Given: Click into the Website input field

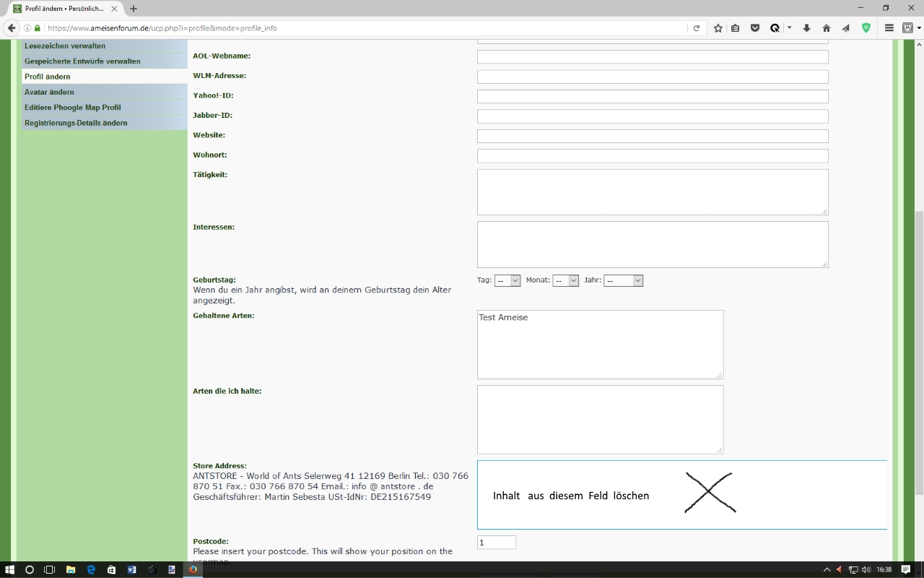Looking at the screenshot, I should pyautogui.click(x=653, y=136).
